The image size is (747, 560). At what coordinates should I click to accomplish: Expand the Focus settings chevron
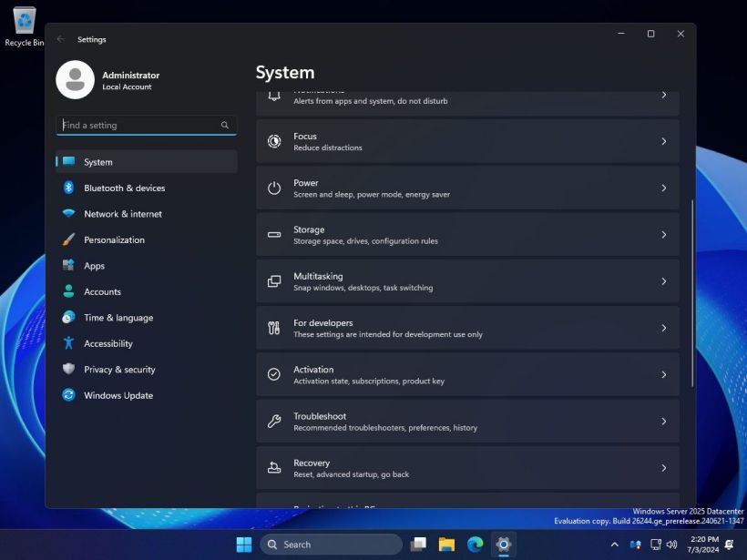click(x=663, y=141)
